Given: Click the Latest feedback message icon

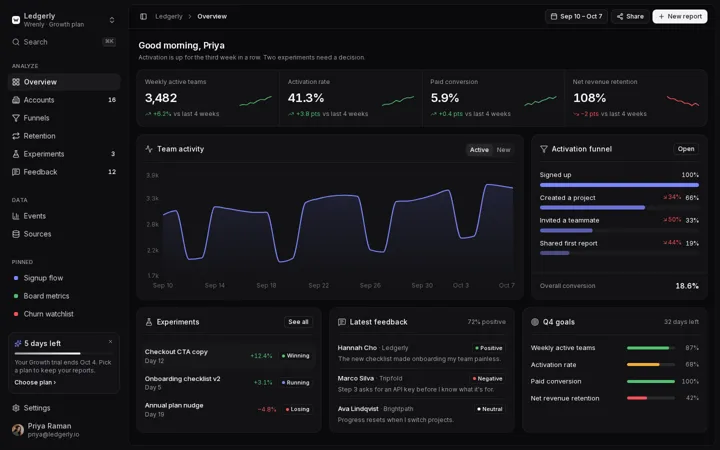Looking at the screenshot, I should (x=342, y=322).
